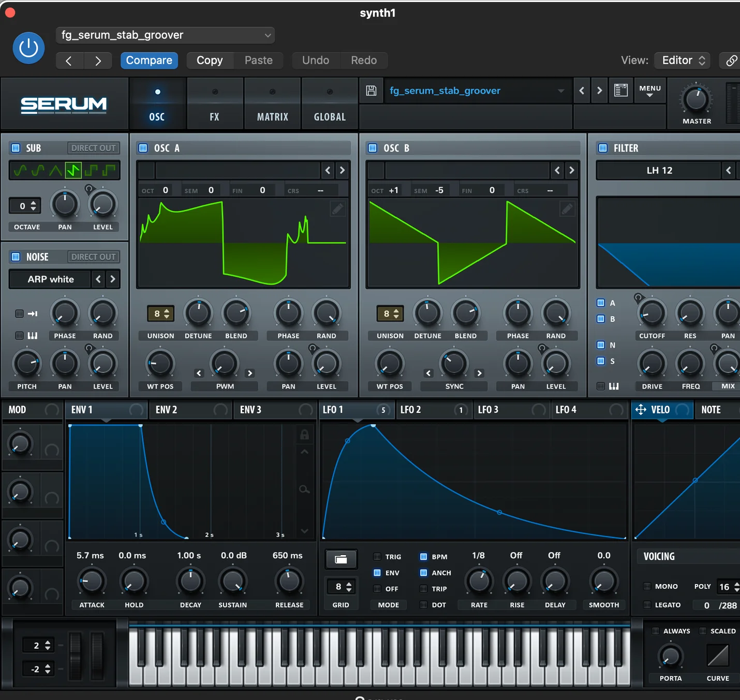Open the MENU dropdown

click(650, 91)
